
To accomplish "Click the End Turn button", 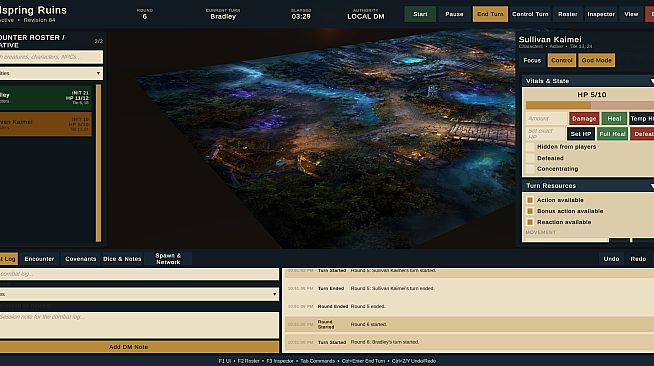I will 490,14.
